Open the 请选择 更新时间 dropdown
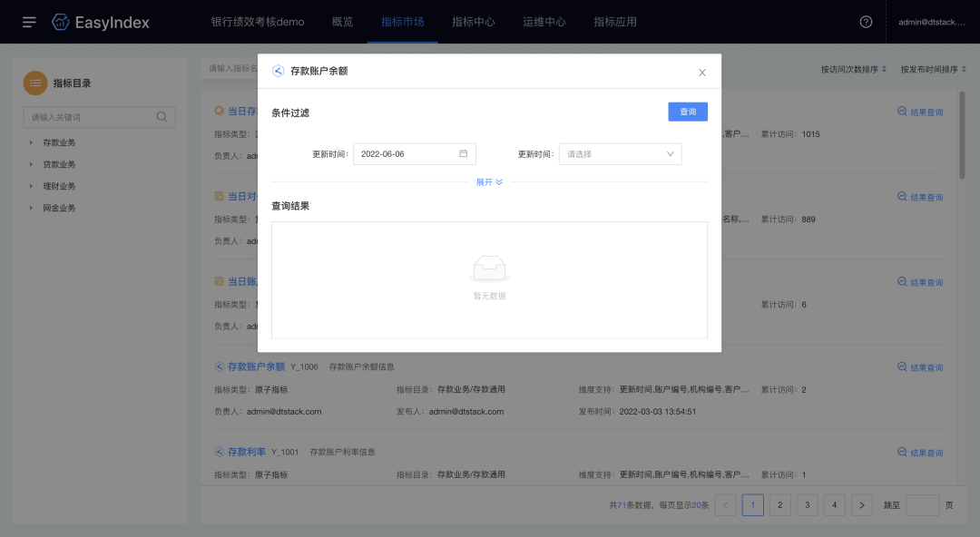Screen dimensions: 980x537 [620, 154]
